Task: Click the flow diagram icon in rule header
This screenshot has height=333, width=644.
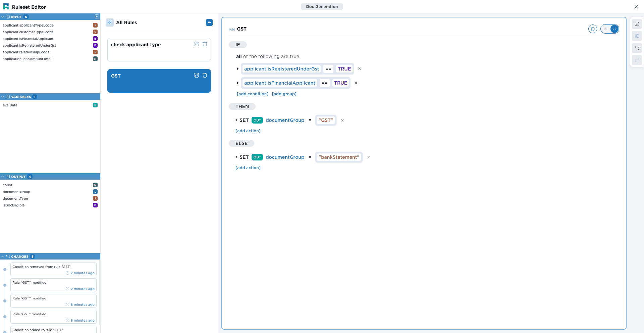Action: coord(592,29)
